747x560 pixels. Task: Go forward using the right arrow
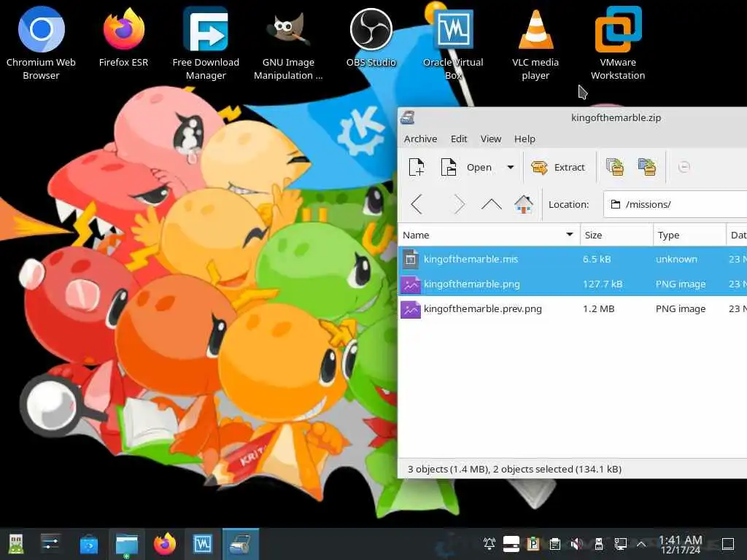click(x=459, y=204)
